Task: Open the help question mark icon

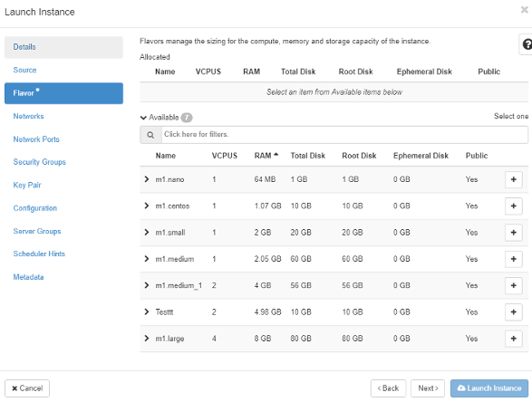Action: [x=527, y=44]
